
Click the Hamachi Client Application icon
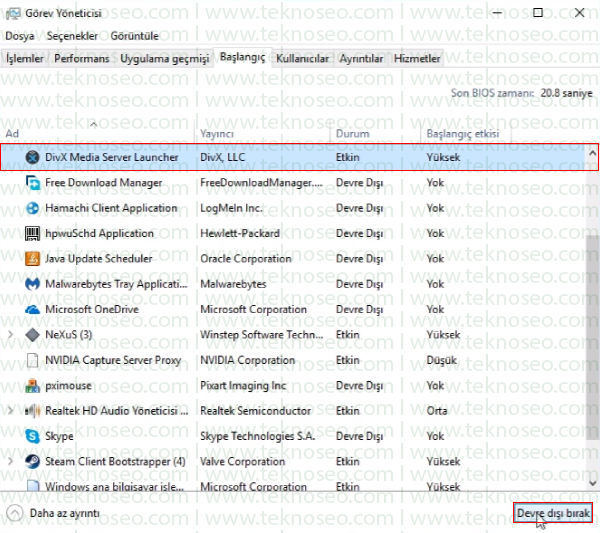(x=33, y=208)
